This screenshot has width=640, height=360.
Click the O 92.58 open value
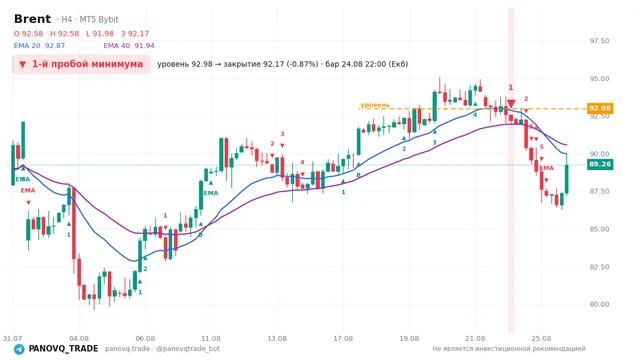point(28,33)
